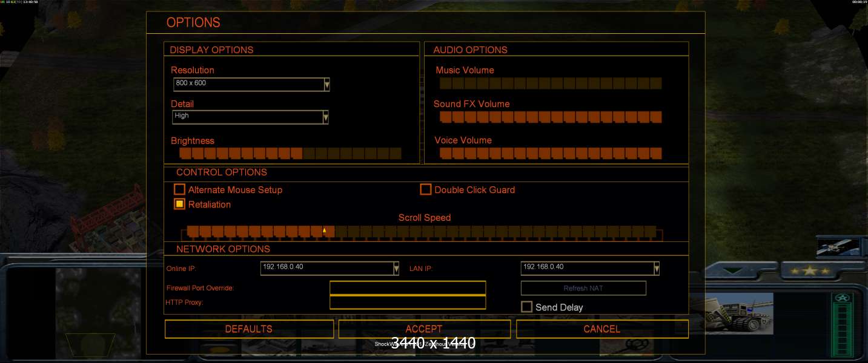Click the Firewall Port Override label
868x363 pixels.
200,288
